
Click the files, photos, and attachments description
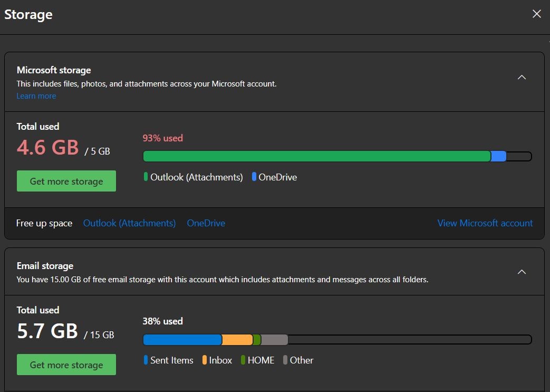146,84
